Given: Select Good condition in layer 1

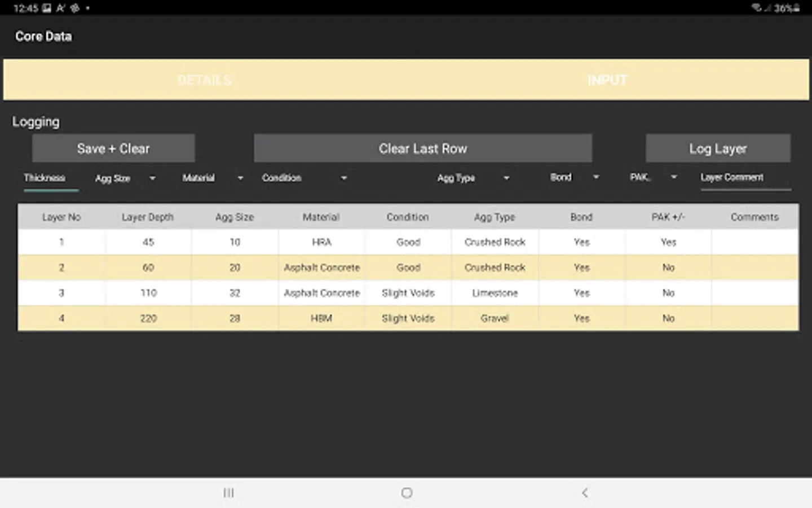Looking at the screenshot, I should click(x=408, y=242).
